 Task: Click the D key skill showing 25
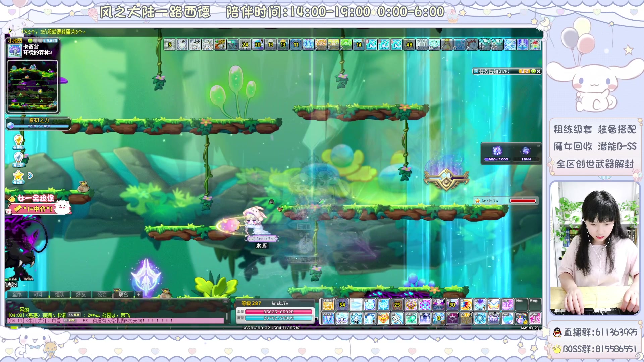click(x=397, y=305)
